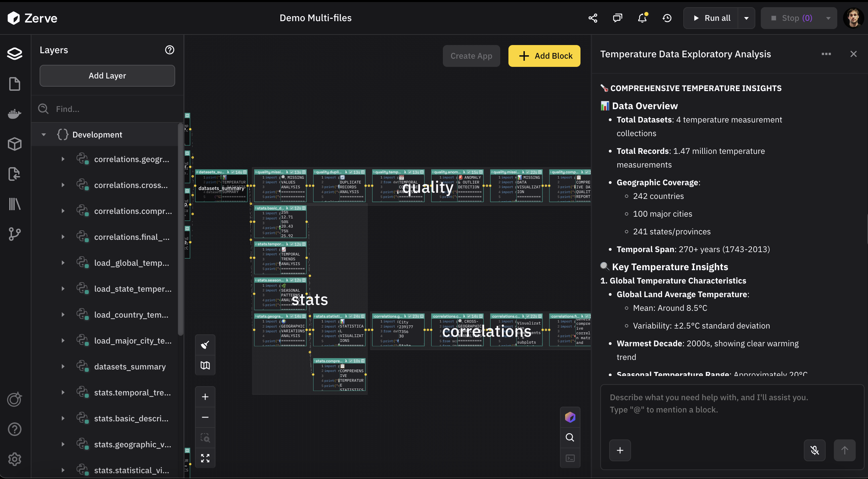Collapse the Development layer

point(44,134)
